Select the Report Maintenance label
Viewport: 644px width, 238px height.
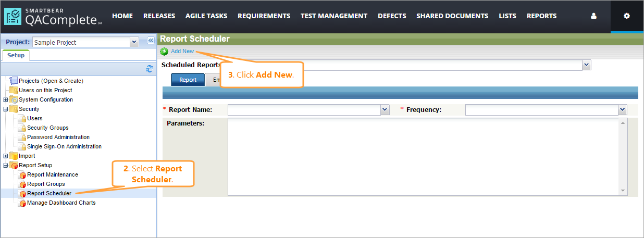tap(53, 174)
